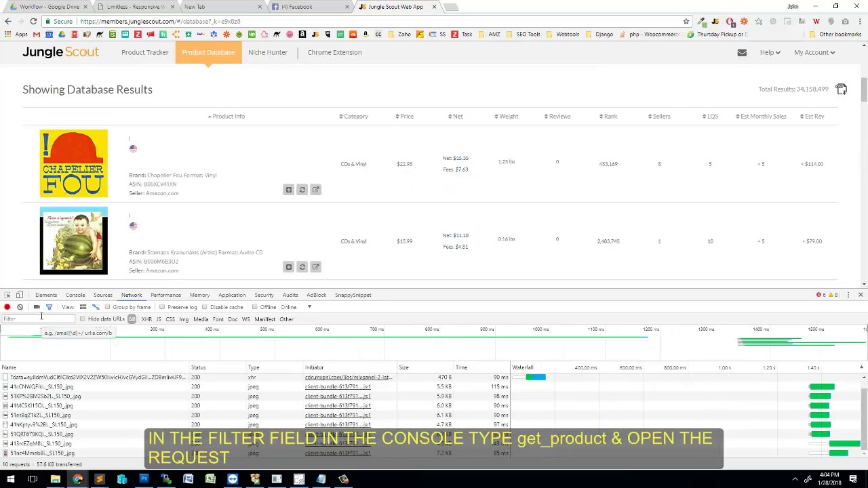Sort results by Rank
The height and width of the screenshot is (488, 868).
tap(608, 117)
